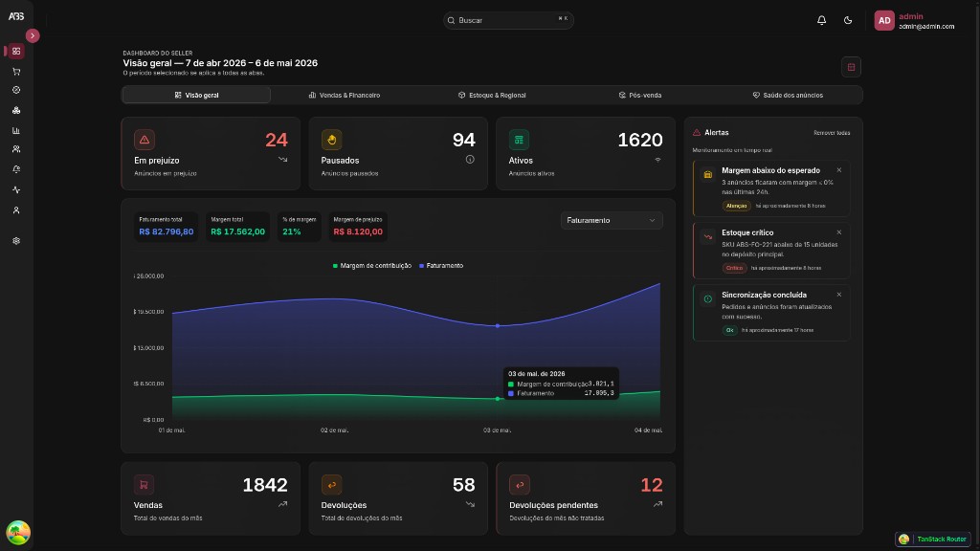The height and width of the screenshot is (551, 980).
Task: Open TanStack Router devtools button
Action: click(x=933, y=540)
